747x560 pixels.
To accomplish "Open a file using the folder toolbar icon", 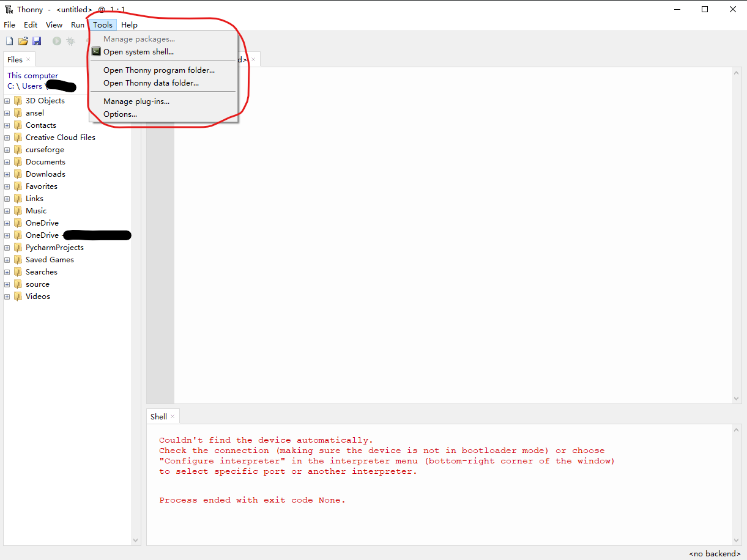I will [23, 40].
